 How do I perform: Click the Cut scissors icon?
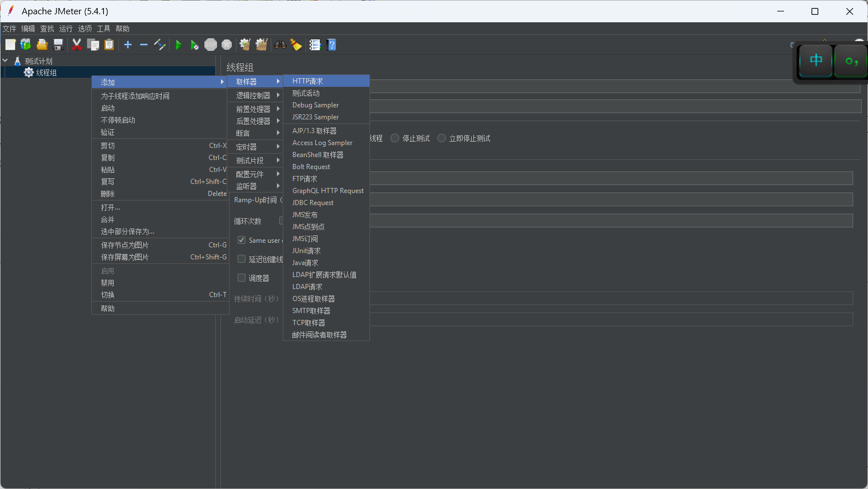[x=77, y=45]
